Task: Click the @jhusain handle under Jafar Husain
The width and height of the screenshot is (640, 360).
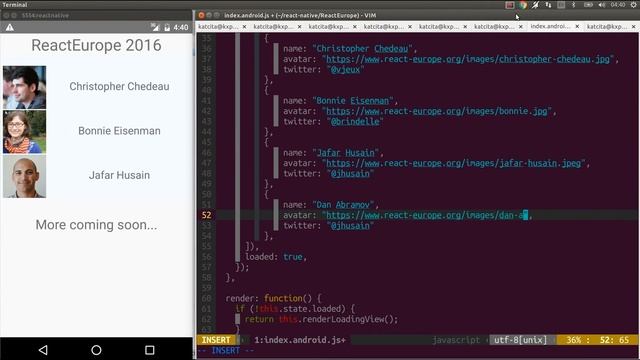Action: [350, 173]
